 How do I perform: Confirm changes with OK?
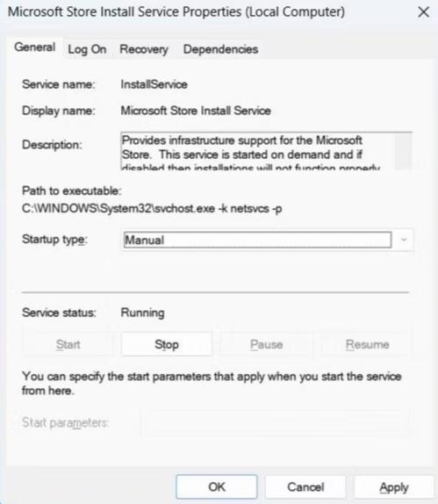(217, 486)
